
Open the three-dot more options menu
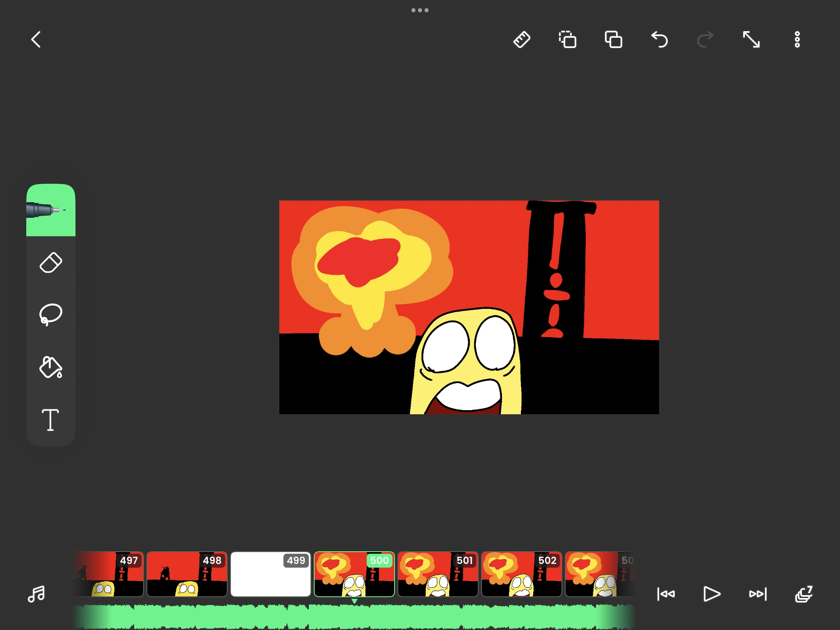[797, 40]
